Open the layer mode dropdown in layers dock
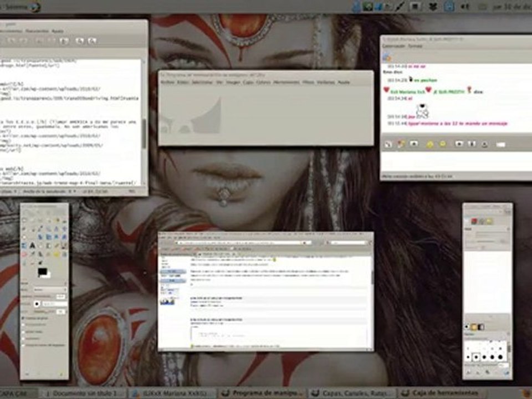 [x=493, y=234]
